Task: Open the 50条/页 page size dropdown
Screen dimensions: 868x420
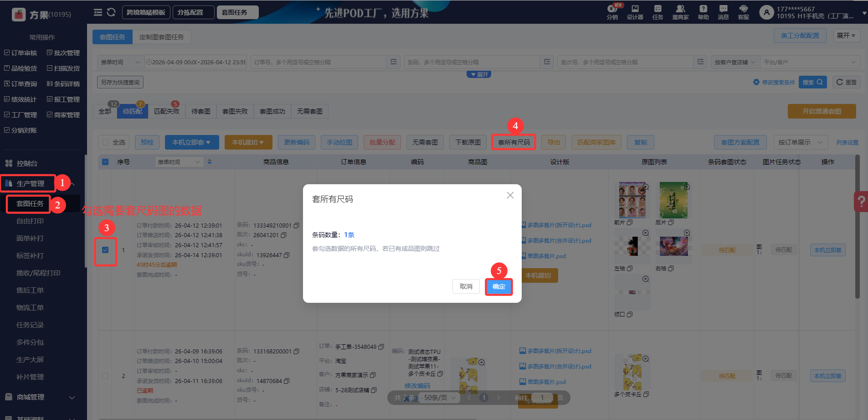Action: [x=438, y=397]
